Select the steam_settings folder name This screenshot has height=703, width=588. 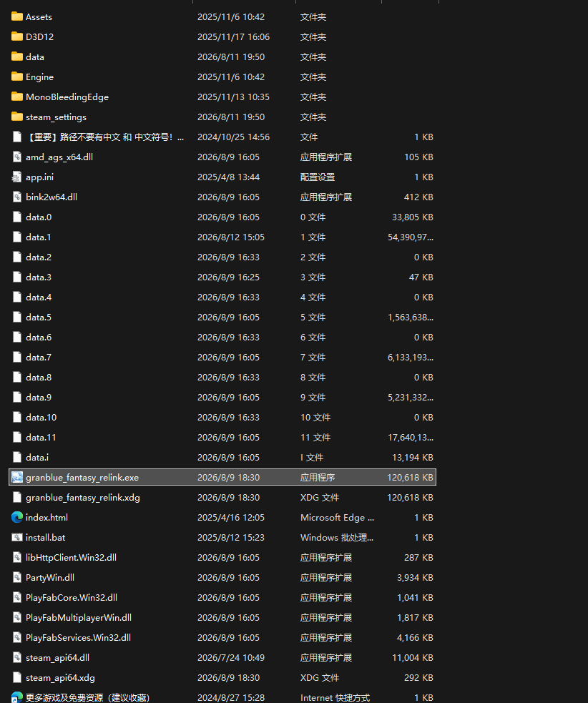56,117
